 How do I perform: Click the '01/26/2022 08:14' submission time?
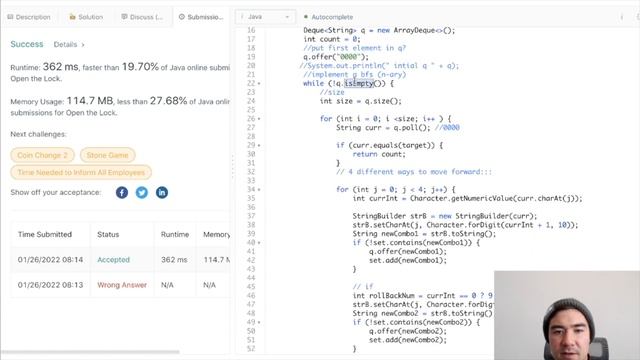tap(50, 260)
